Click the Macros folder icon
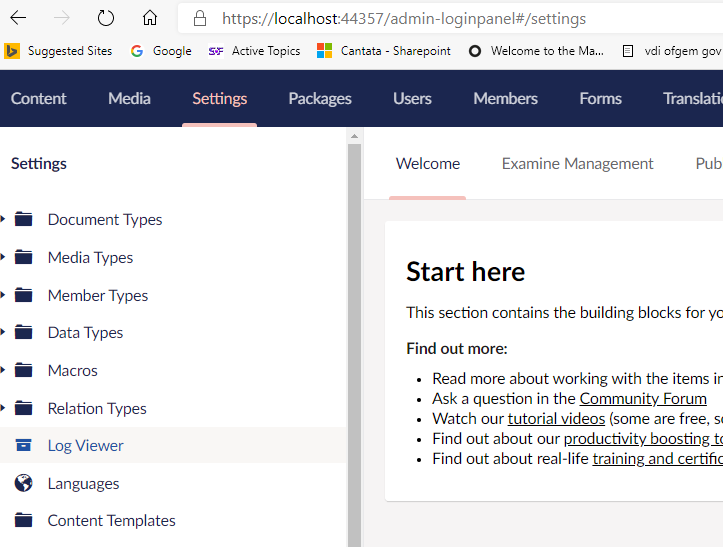723x547 pixels. coord(24,370)
